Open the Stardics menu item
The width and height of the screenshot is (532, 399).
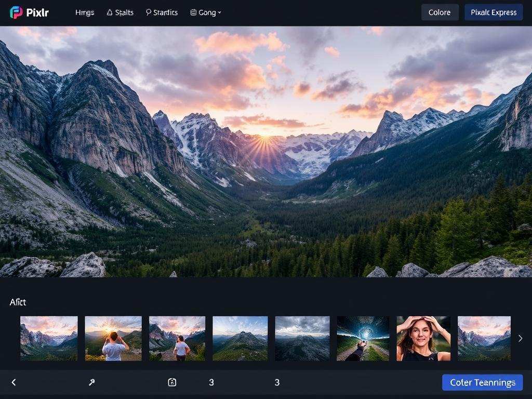point(165,12)
